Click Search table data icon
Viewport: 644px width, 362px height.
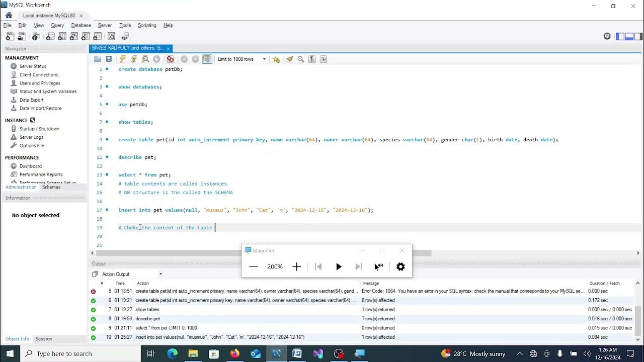pyautogui.click(x=112, y=36)
